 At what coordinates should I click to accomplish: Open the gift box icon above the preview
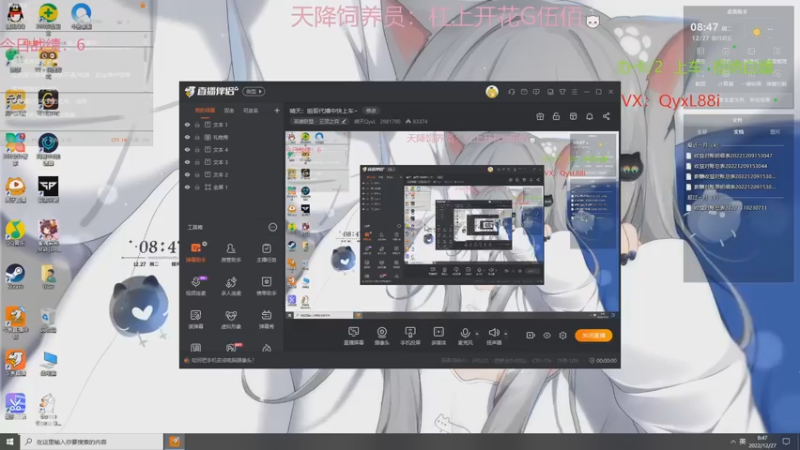click(x=540, y=116)
